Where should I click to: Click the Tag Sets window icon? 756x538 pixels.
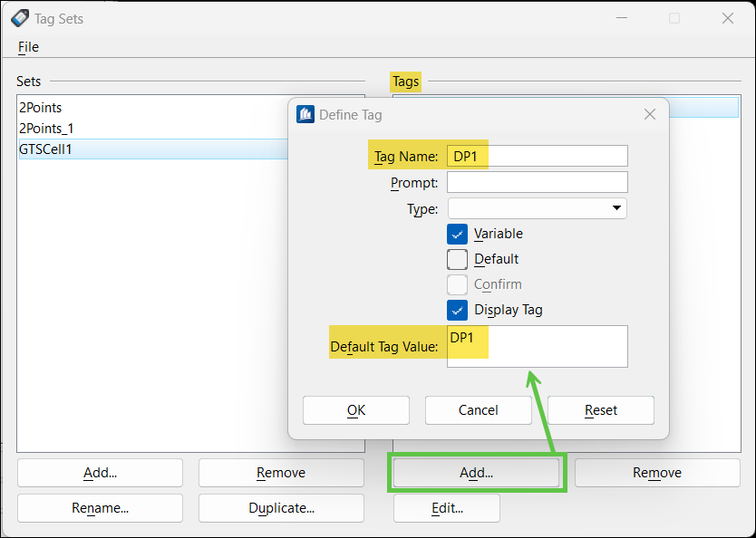pyautogui.click(x=20, y=18)
